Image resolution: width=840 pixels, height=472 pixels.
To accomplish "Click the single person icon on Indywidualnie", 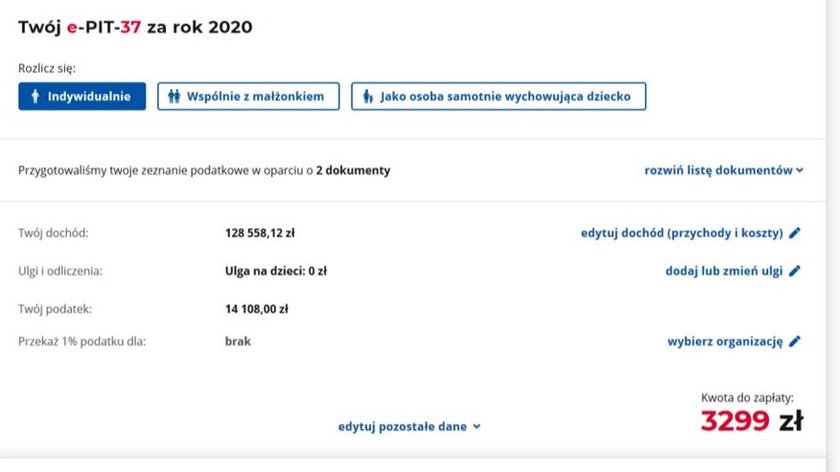I will (35, 97).
